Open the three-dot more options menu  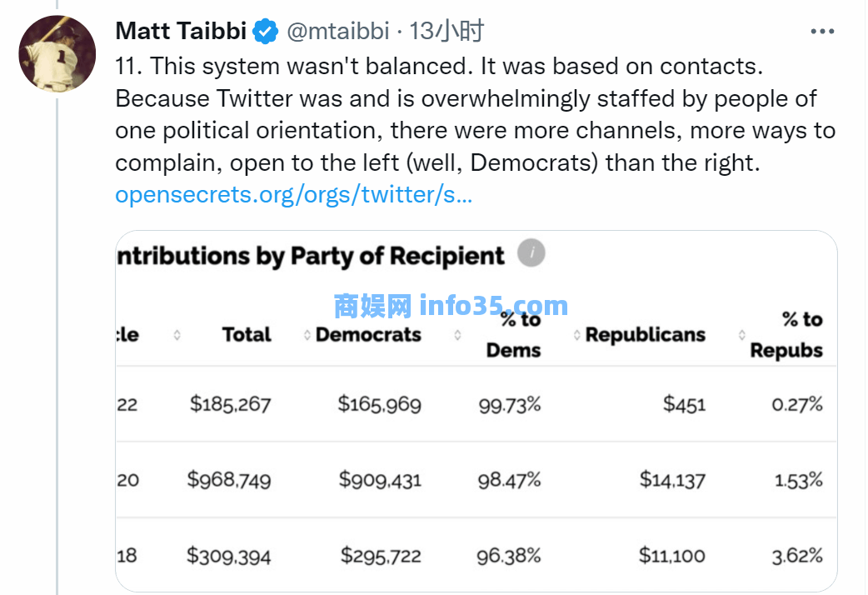(x=822, y=32)
